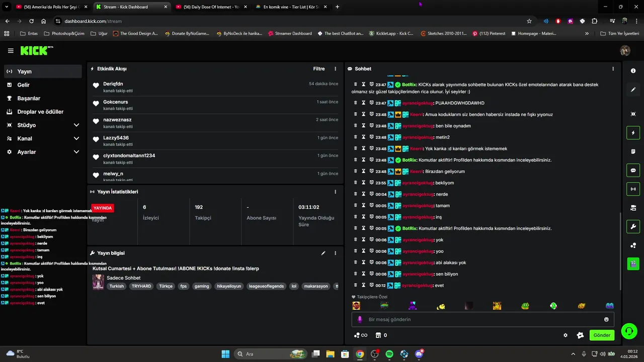644x362 pixels.
Task: Open a new browser tab
Action: click(x=337, y=7)
